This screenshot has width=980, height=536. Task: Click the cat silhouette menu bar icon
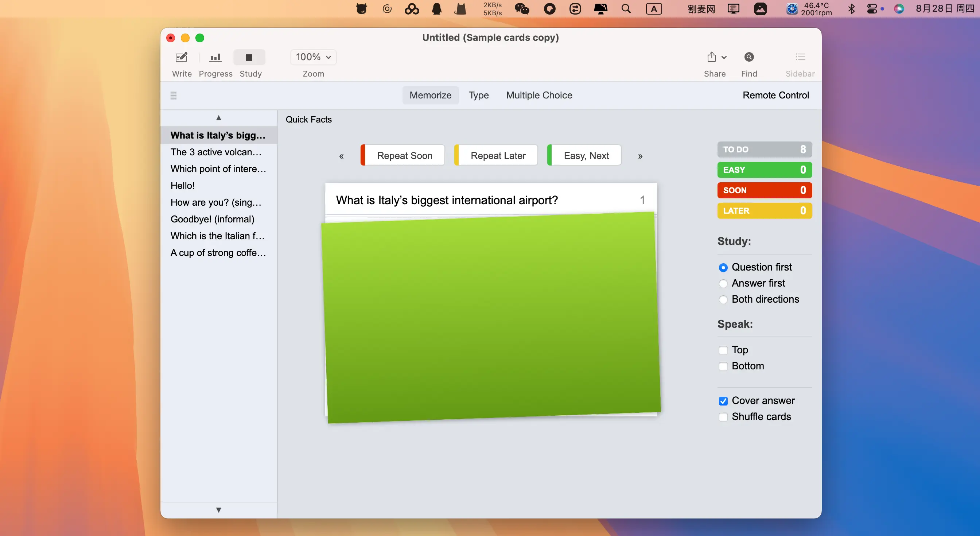point(460,9)
